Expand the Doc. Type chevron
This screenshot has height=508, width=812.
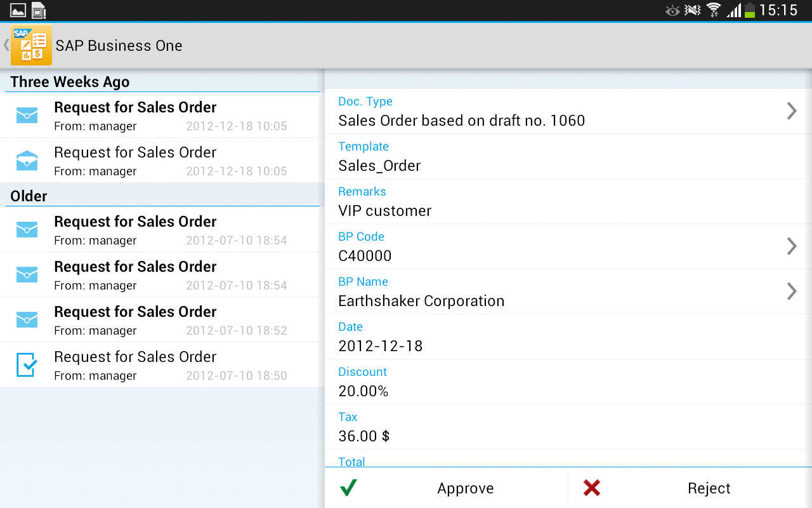pos(791,111)
